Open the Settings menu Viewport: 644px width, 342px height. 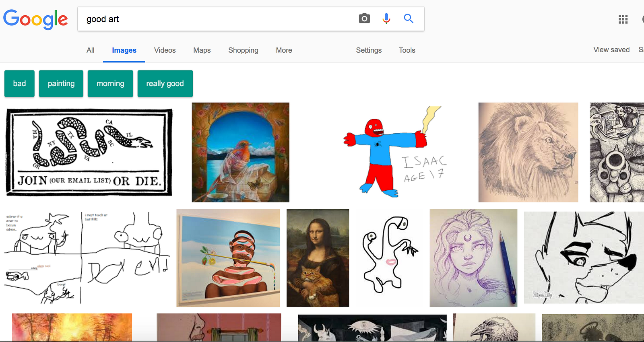(x=369, y=50)
